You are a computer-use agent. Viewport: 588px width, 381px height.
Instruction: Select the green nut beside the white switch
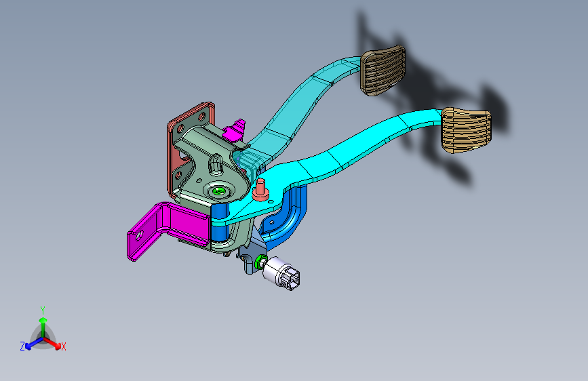260,262
